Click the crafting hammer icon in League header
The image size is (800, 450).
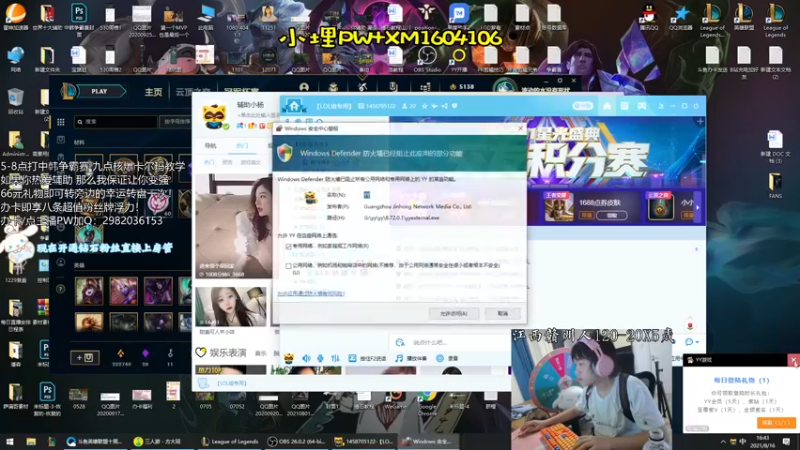point(362,87)
